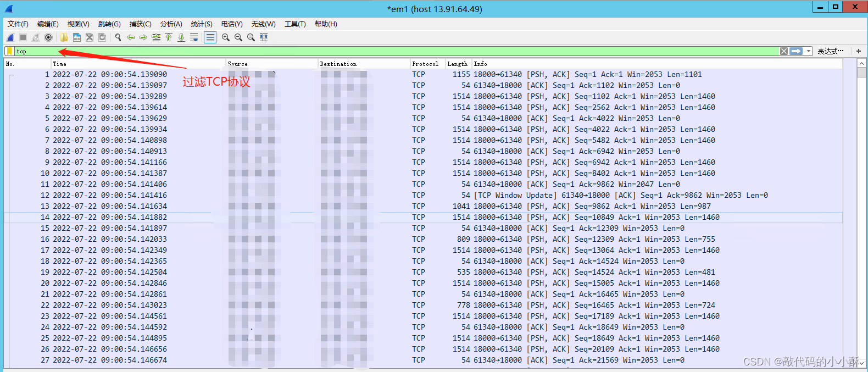Sort by the Source column header
This screenshot has height=372, width=868.
(272, 64)
